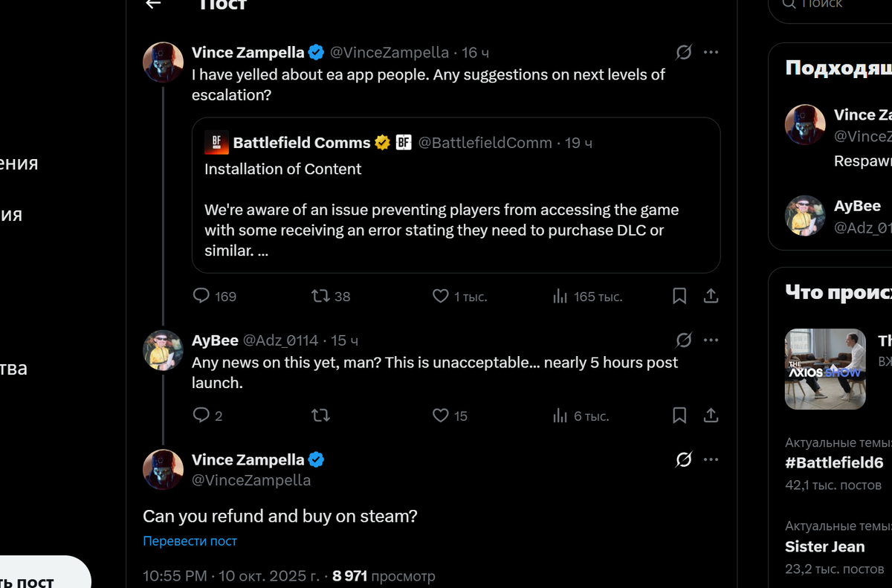Screen dimensions: 892x588
Task: Open #Battlefield6 trending topic
Action: 834,462
